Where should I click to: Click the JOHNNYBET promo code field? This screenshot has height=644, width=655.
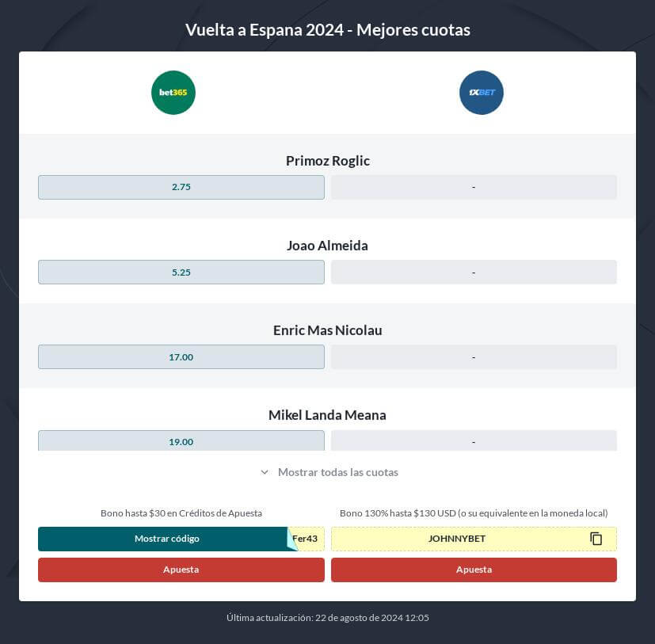click(x=474, y=539)
